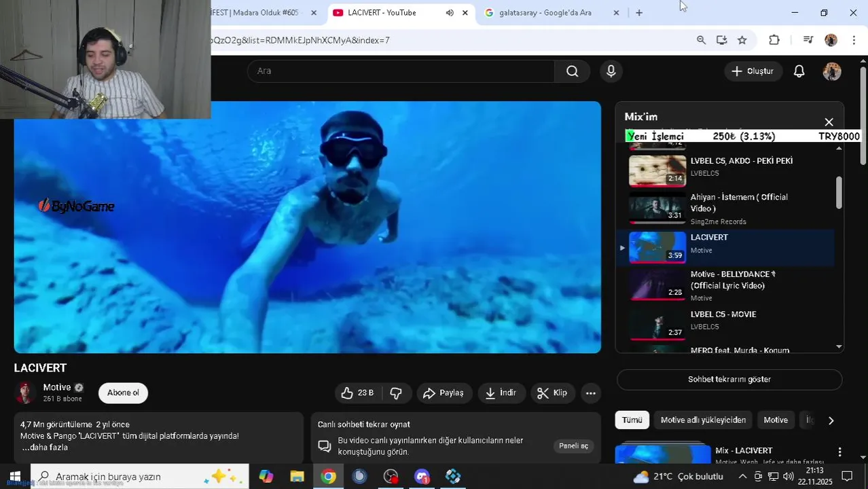868x489 pixels.
Task: Open the Windows notification center
Action: point(847,477)
